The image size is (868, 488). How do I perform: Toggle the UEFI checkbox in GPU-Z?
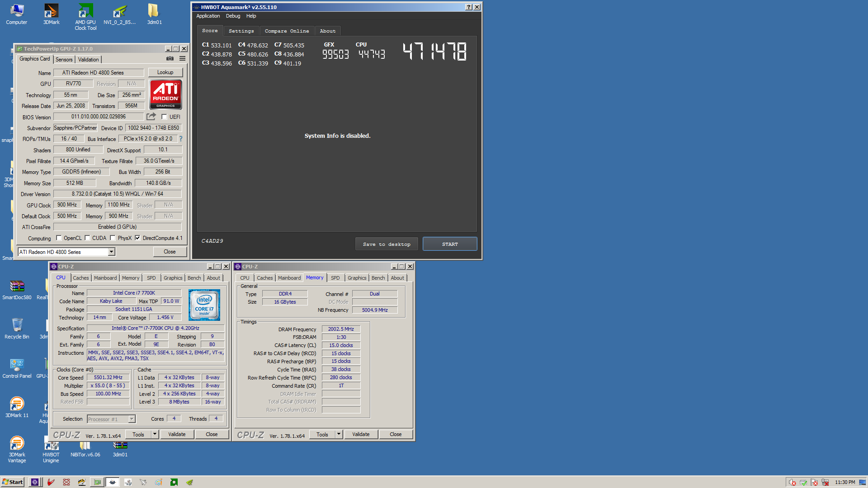coord(165,117)
